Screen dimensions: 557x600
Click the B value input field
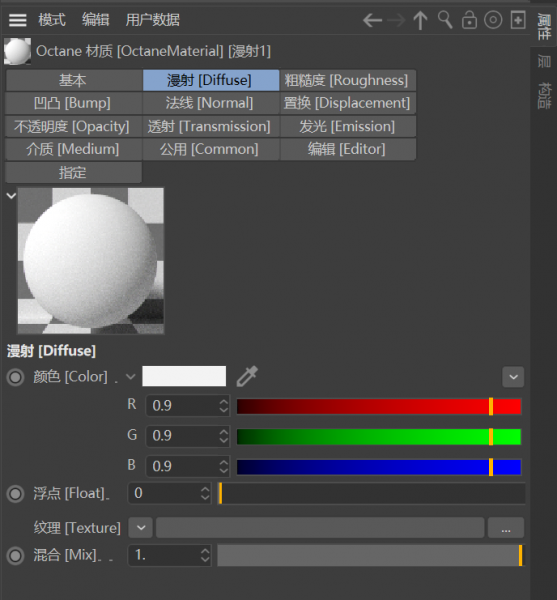click(182, 466)
